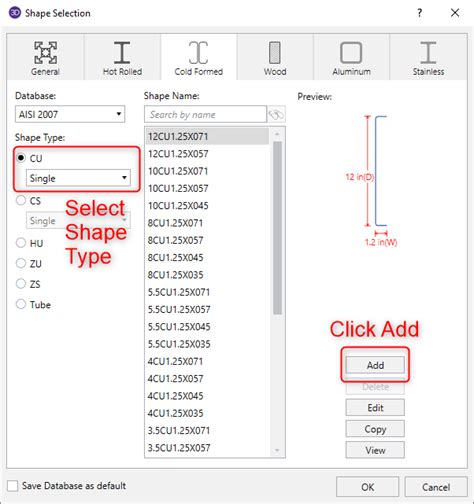This screenshot has width=474, height=504.
Task: Open the help question mark icon
Action: coord(420,13)
